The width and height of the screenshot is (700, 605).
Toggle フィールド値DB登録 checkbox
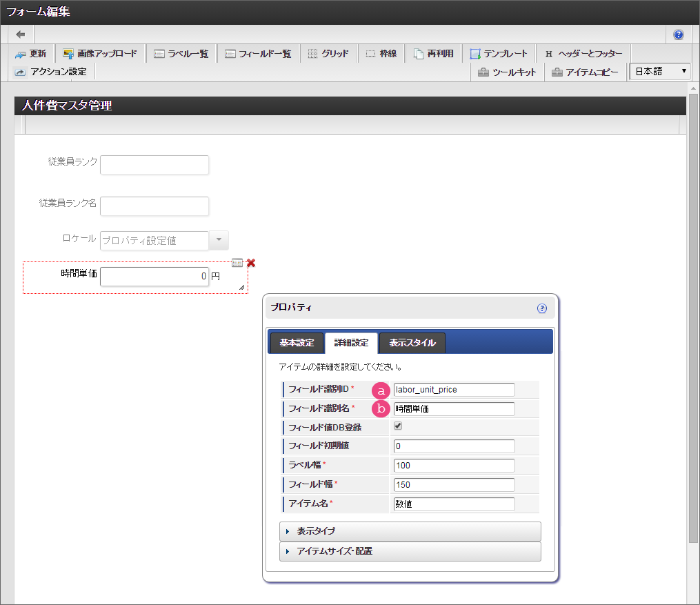[x=398, y=426]
